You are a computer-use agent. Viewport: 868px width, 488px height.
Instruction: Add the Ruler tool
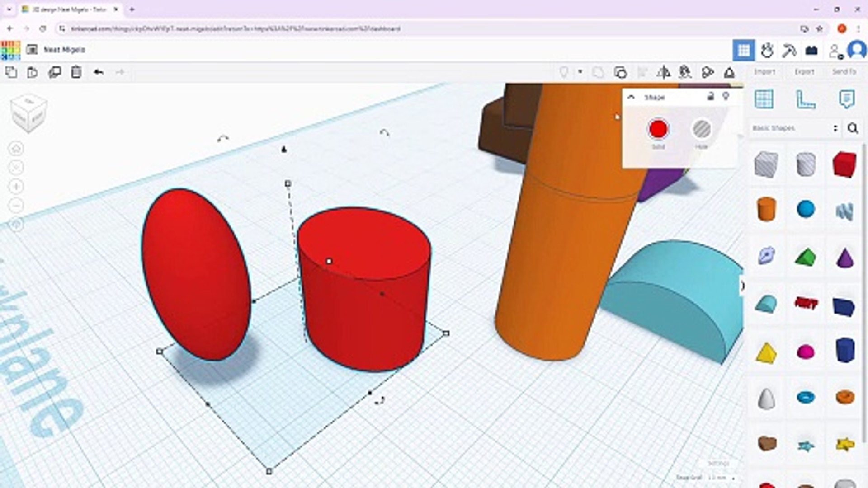pos(805,99)
